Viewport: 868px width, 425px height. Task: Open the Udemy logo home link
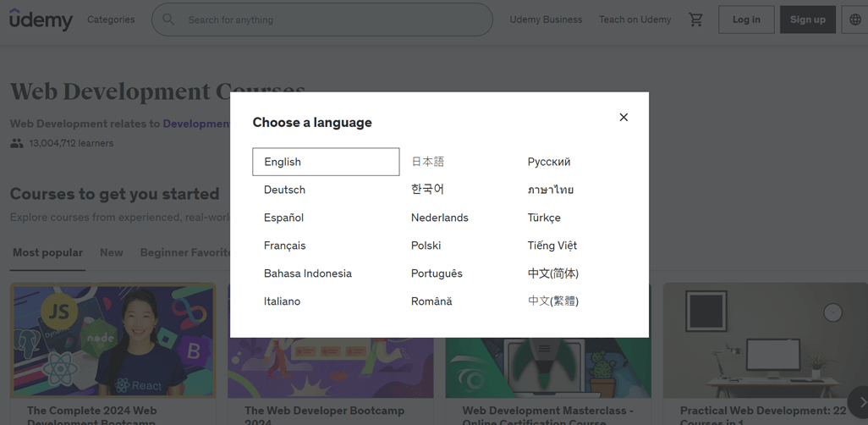41,19
